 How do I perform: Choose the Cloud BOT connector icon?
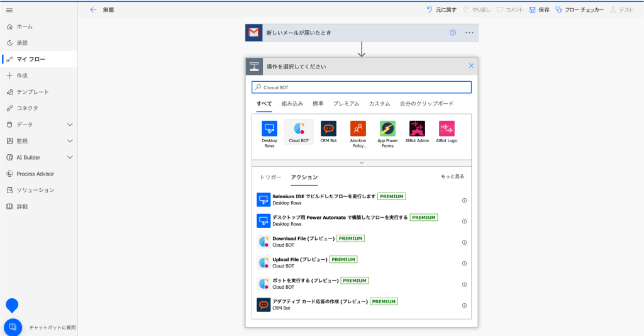point(299,128)
